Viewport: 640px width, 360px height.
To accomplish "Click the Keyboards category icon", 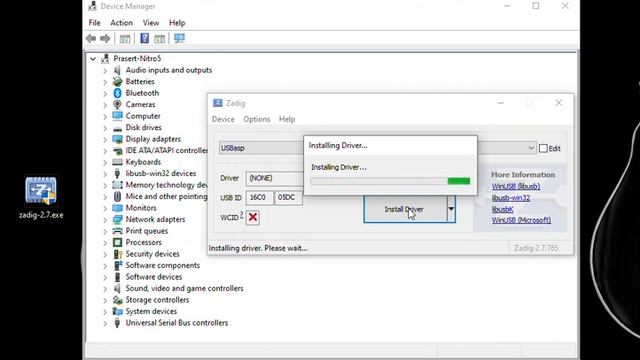I will [x=118, y=162].
